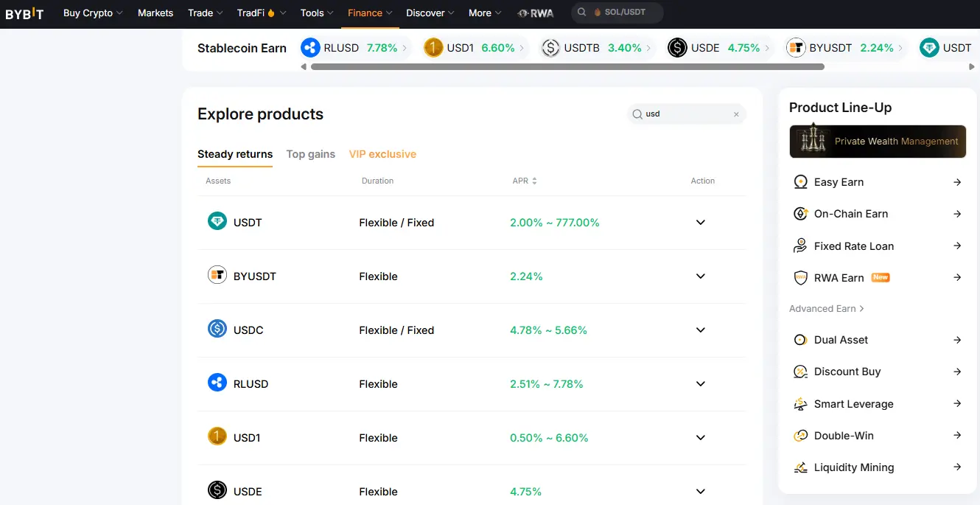Focus the product search field containing usd
This screenshot has width=980, height=505.
coord(687,114)
